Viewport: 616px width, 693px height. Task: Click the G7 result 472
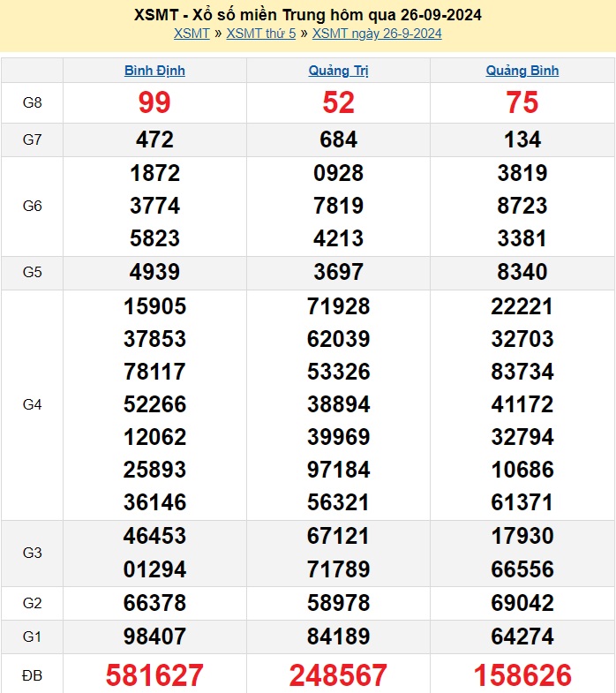(x=154, y=139)
